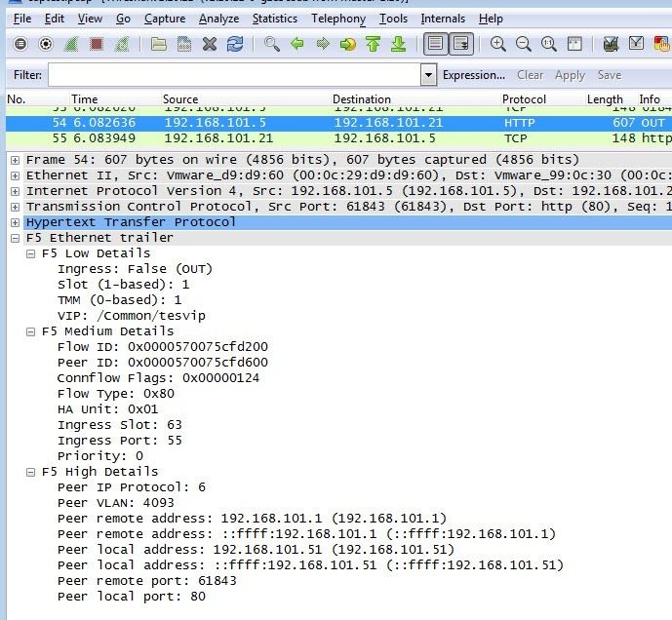The height and width of the screenshot is (620, 672).
Task: Collapse the F5 Low Details node
Action: [x=30, y=254]
